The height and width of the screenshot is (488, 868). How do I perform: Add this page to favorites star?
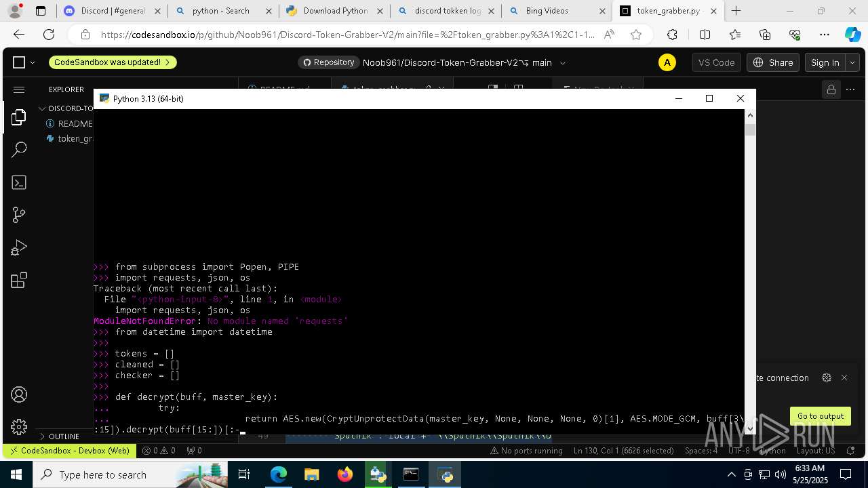pos(636,35)
